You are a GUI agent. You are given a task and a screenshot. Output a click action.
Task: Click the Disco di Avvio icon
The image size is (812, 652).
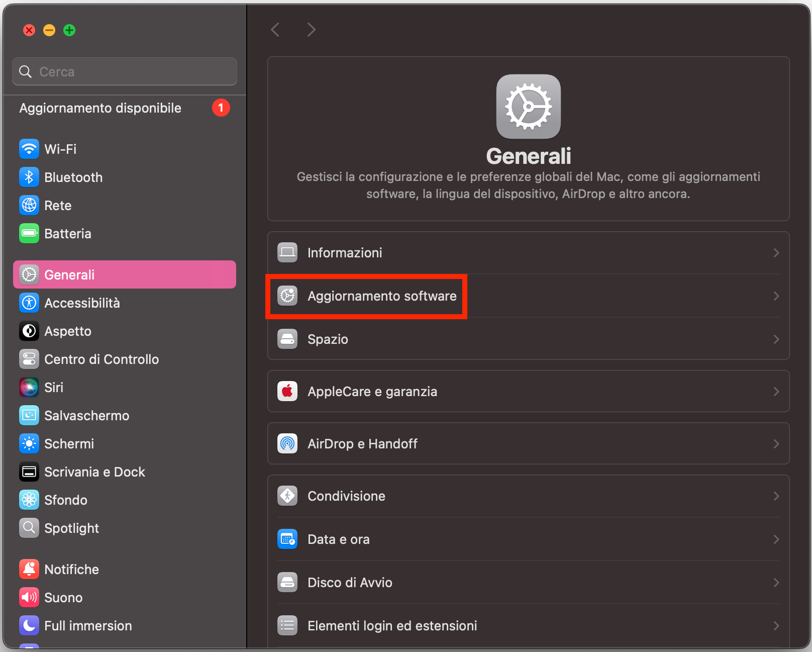tap(287, 582)
